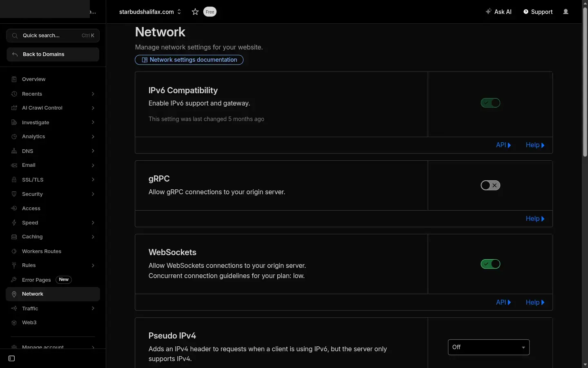Click the Workers Routes icon
This screenshot has width=588, height=368.
13,251
